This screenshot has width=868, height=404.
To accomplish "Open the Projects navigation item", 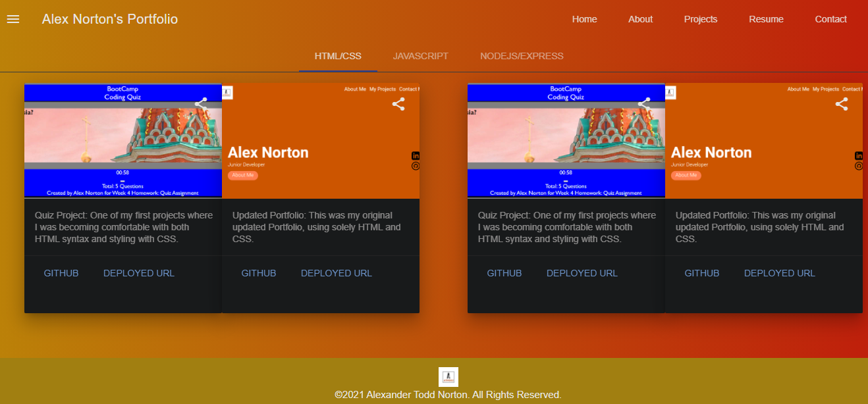I will click(x=700, y=19).
